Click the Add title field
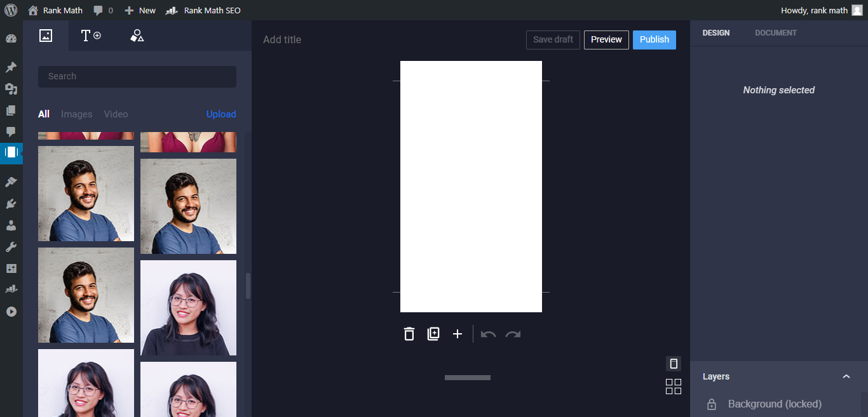The image size is (868, 417). pos(282,39)
